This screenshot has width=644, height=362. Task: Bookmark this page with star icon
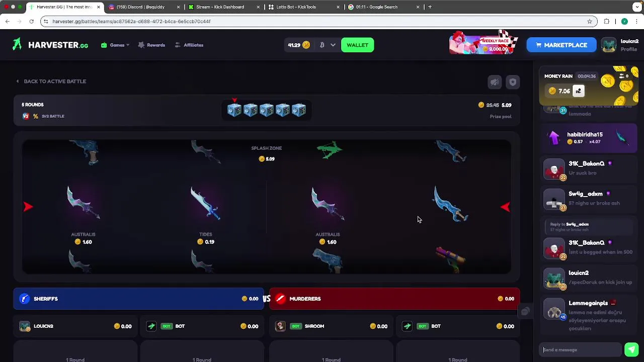pyautogui.click(x=589, y=22)
